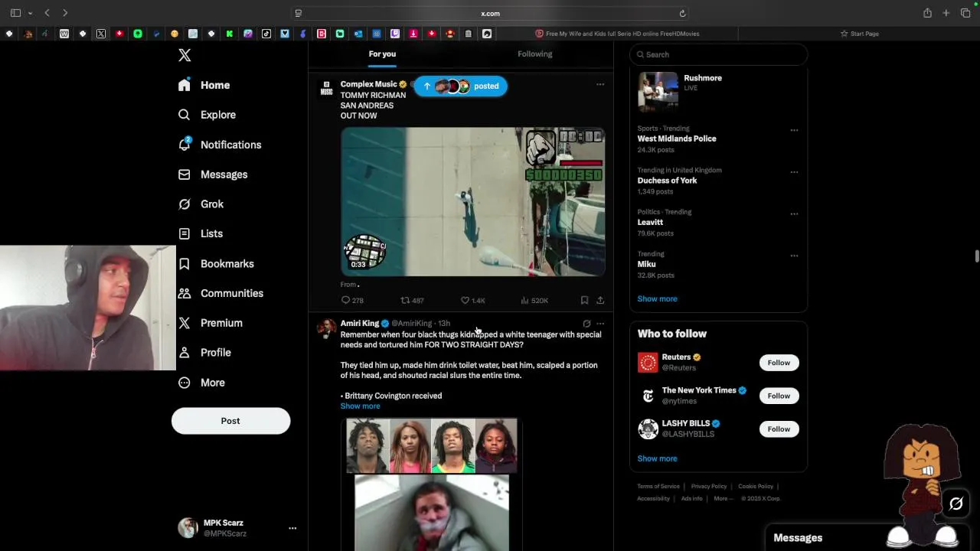Follow The New York Times
This screenshot has height=551, width=980.
point(779,396)
